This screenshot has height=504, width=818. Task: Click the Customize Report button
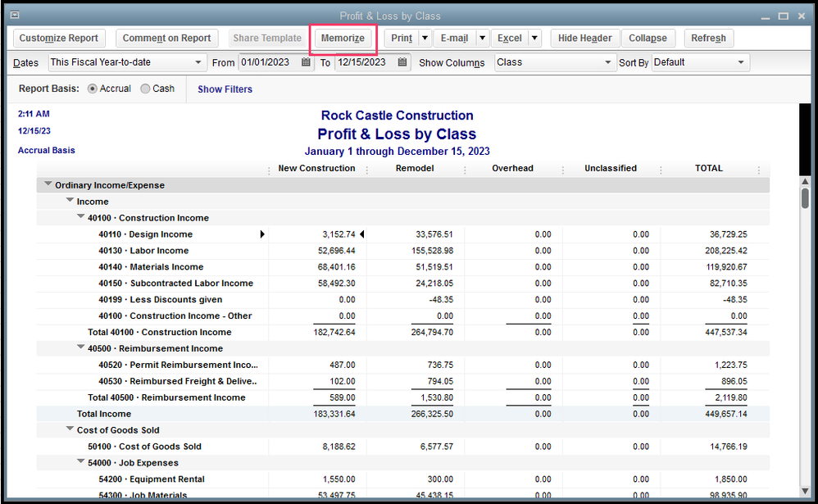click(x=59, y=38)
